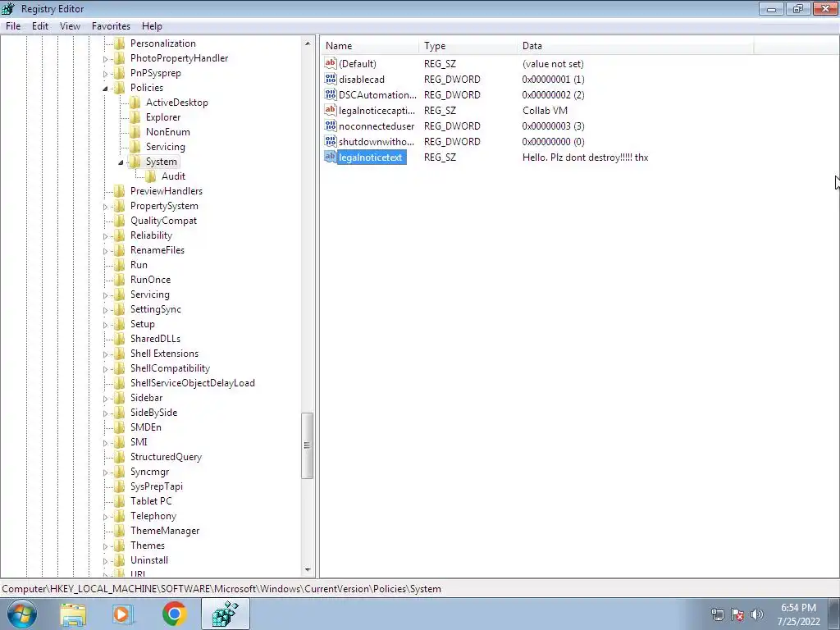This screenshot has width=840, height=630.
Task: Collapse the System tree node
Action: (121, 162)
